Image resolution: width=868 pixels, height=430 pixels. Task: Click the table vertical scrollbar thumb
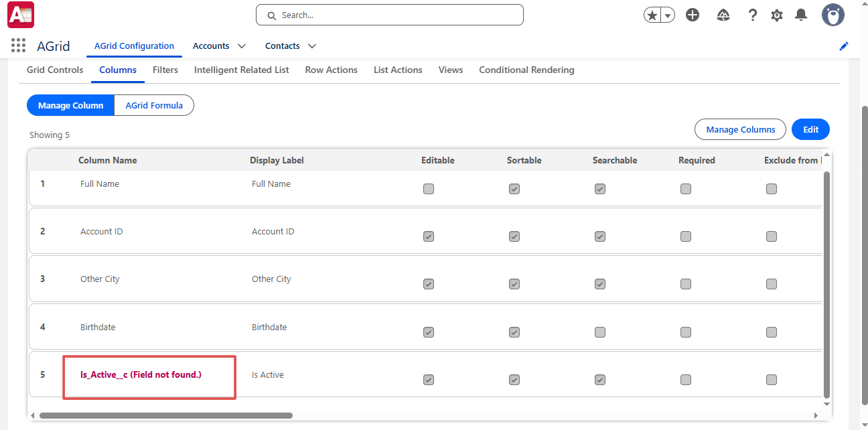coord(826,284)
